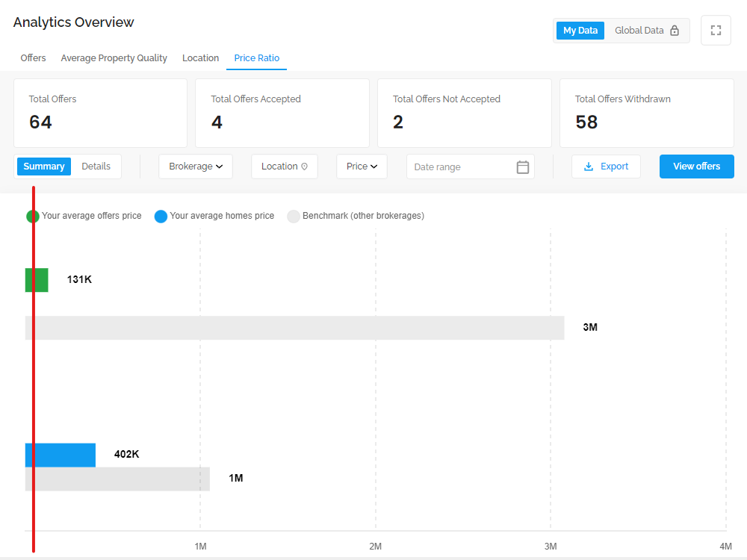Image resolution: width=747 pixels, height=560 pixels.
Task: Toggle green Your average offers price legend
Action: 32,217
